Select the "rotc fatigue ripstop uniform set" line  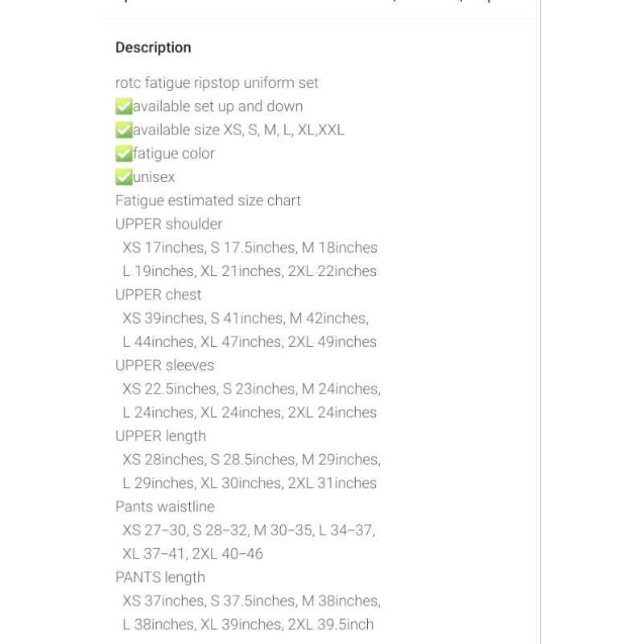(x=217, y=83)
